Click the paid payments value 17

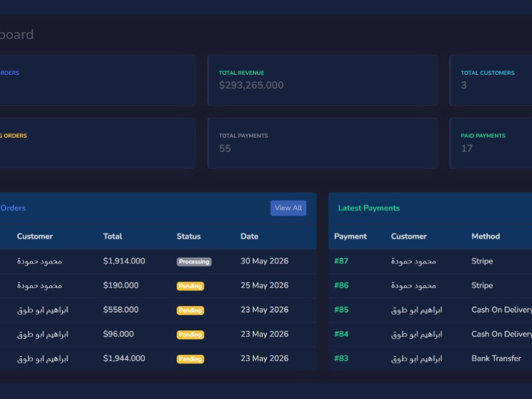[467, 148]
